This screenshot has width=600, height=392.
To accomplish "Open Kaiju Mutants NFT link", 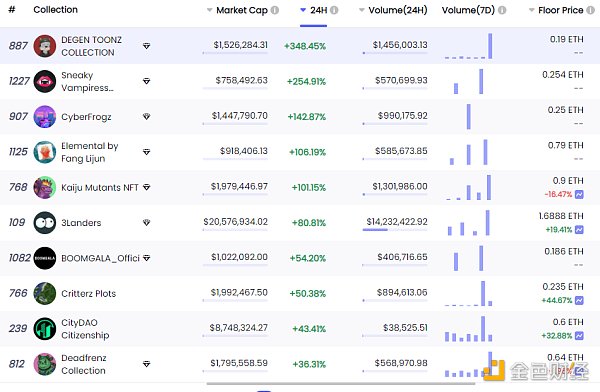I will pyautogui.click(x=100, y=188).
